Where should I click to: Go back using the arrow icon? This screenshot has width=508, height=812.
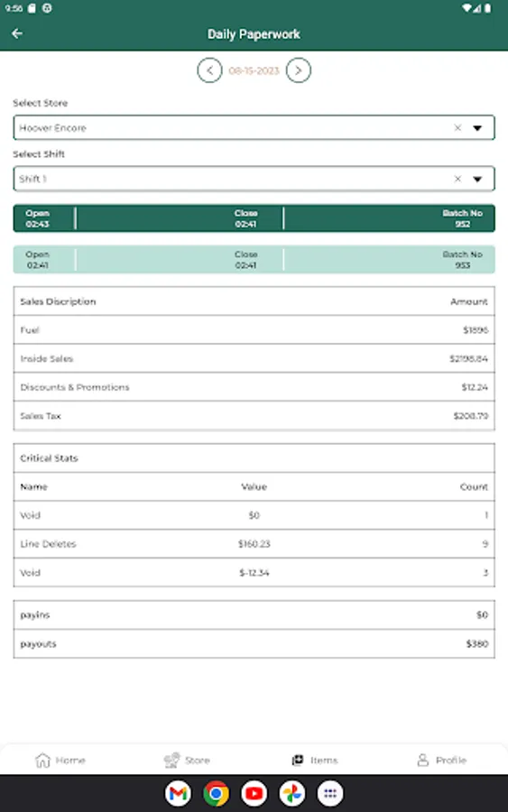coord(17,33)
